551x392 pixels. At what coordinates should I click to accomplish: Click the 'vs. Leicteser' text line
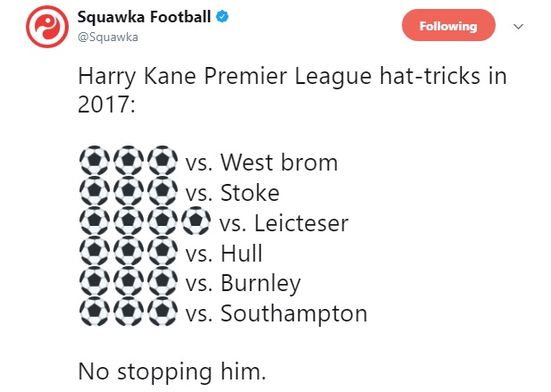click(284, 224)
